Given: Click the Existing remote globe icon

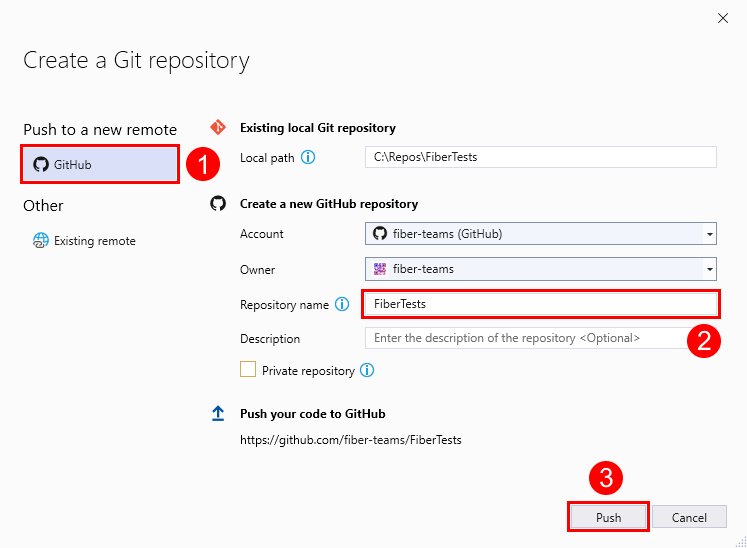Looking at the screenshot, I should point(41,240).
